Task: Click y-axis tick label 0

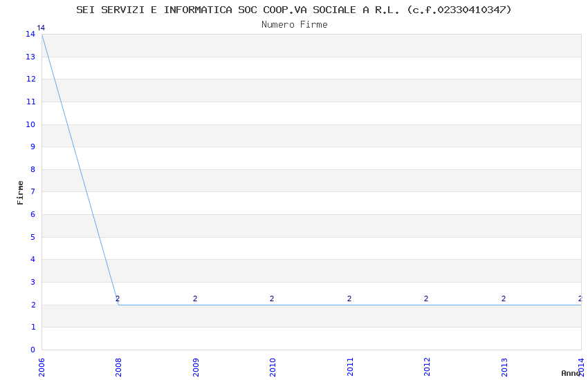Action: point(33,350)
